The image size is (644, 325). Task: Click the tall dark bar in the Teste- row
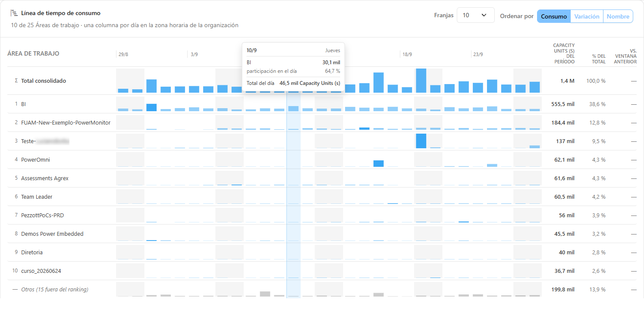coord(421,141)
